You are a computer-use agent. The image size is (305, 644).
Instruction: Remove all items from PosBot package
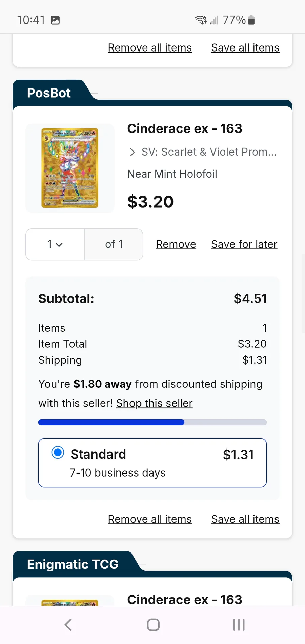(x=150, y=519)
